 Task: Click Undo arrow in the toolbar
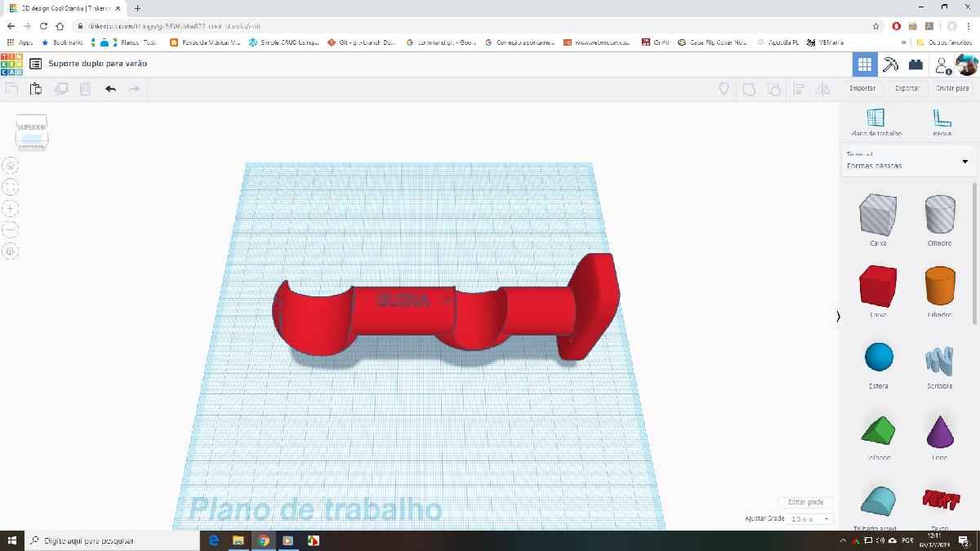[111, 90]
